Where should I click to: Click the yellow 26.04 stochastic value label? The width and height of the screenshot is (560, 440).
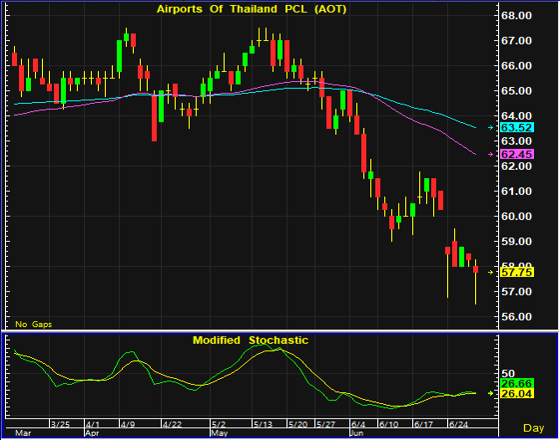click(x=517, y=394)
